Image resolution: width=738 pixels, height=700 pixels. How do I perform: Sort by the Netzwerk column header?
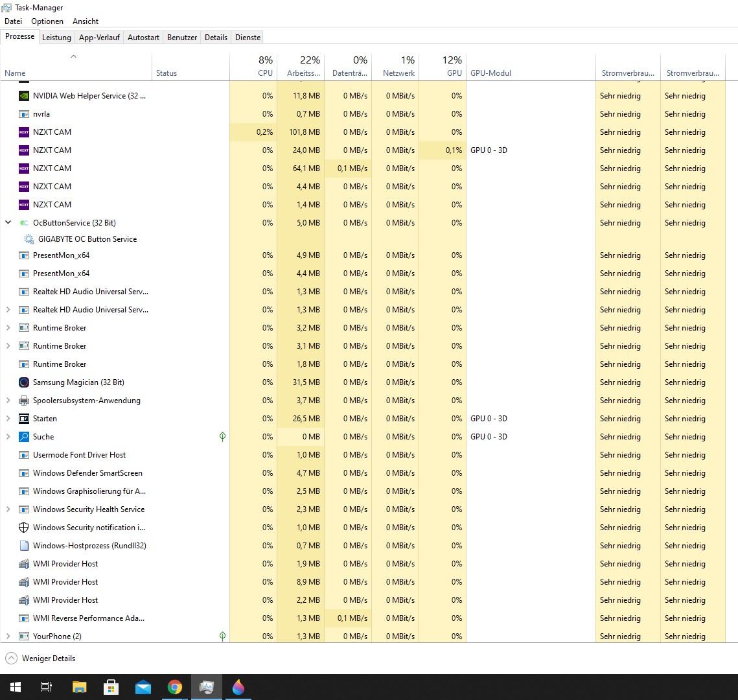pos(395,67)
